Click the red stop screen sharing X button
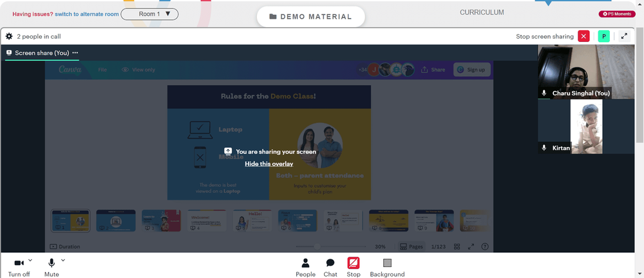 tap(583, 36)
